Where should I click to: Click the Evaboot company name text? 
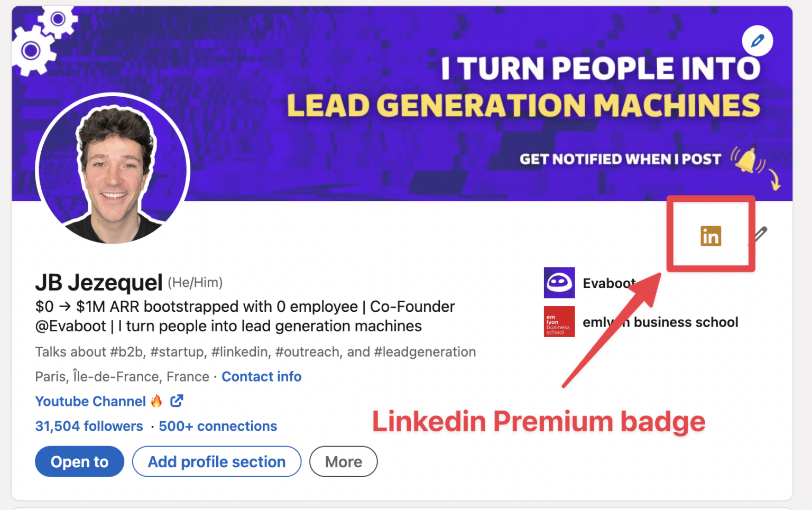tap(608, 283)
